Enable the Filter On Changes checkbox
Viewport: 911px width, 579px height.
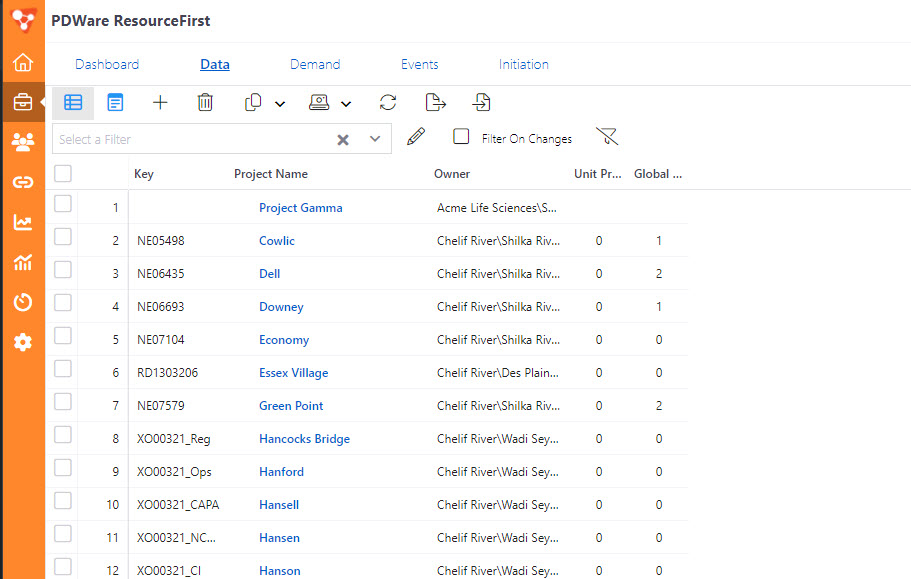click(x=461, y=136)
